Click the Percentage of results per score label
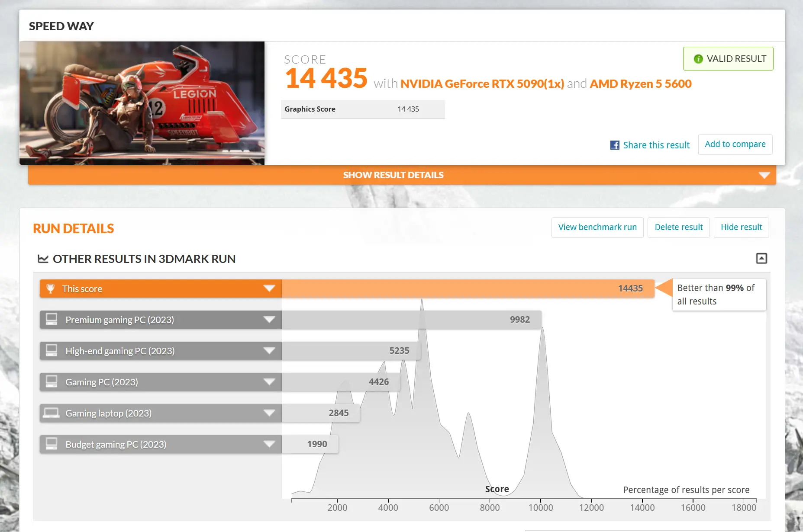The image size is (803, 532). coord(686,490)
